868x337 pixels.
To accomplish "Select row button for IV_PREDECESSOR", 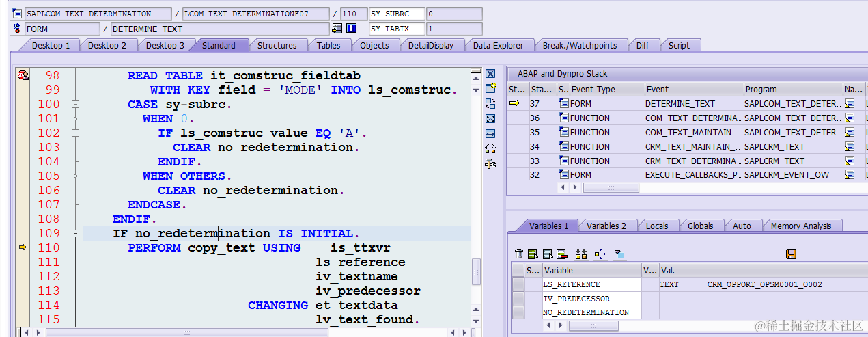I will tap(518, 299).
